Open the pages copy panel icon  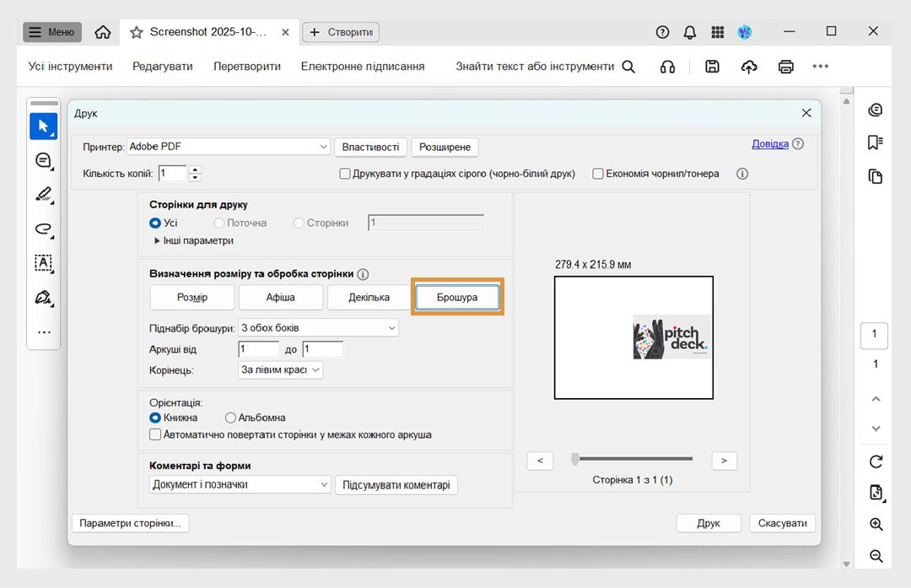(875, 176)
